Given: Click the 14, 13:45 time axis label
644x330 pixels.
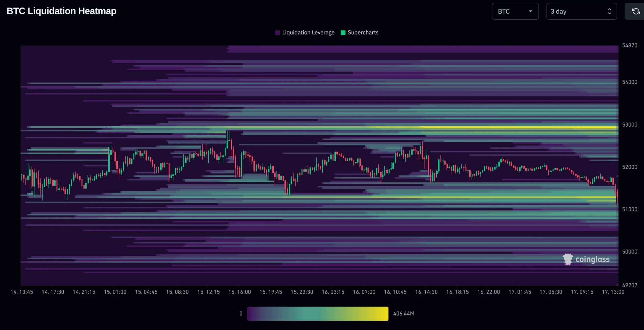Looking at the screenshot, I should pyautogui.click(x=22, y=292).
